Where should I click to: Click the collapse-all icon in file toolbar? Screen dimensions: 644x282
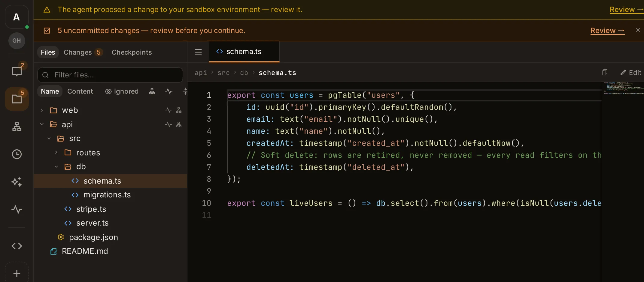pyautogui.click(x=185, y=91)
